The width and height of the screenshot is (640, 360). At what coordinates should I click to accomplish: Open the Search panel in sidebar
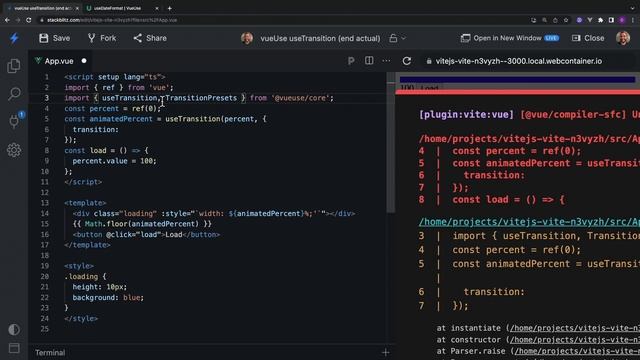tap(14, 94)
